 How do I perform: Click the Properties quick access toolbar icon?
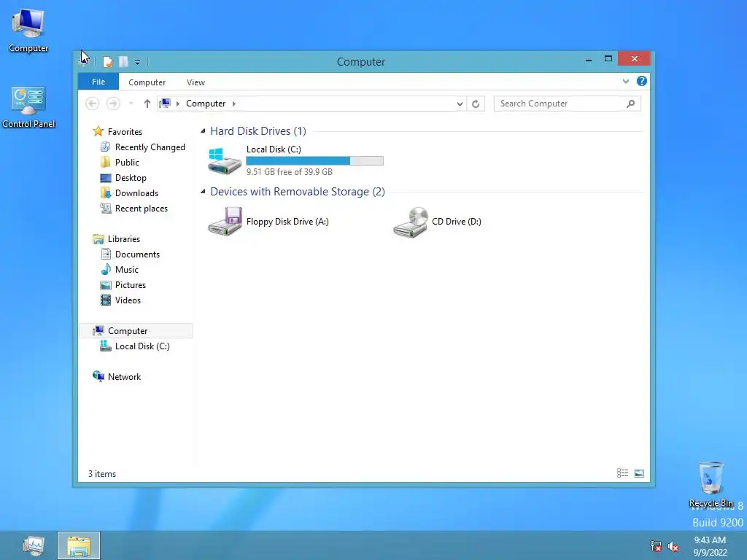(x=108, y=62)
